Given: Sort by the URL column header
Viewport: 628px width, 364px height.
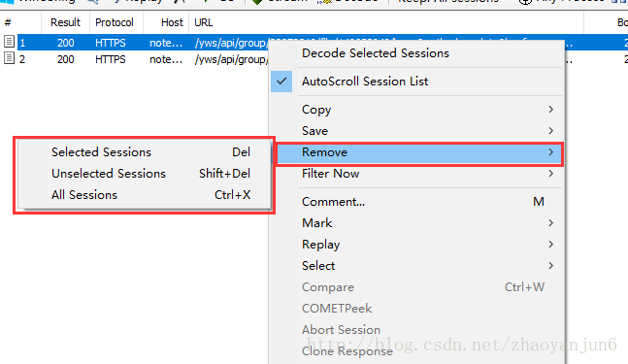Looking at the screenshot, I should (x=204, y=22).
